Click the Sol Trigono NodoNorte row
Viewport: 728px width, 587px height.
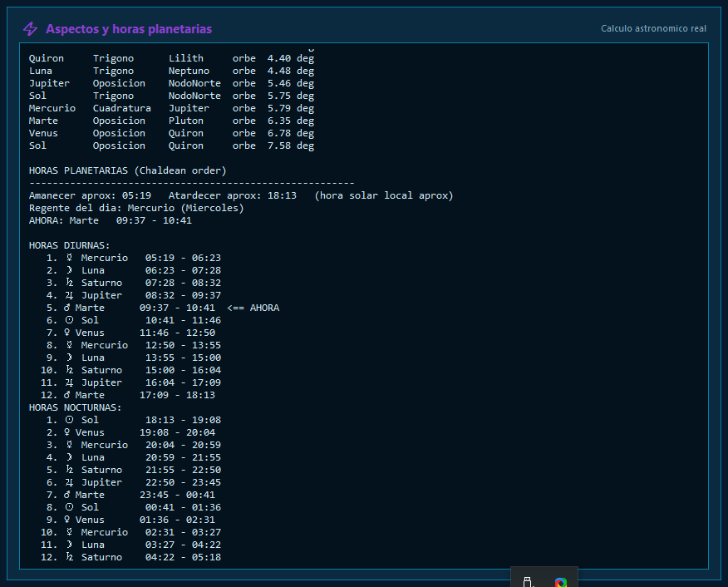(x=171, y=96)
